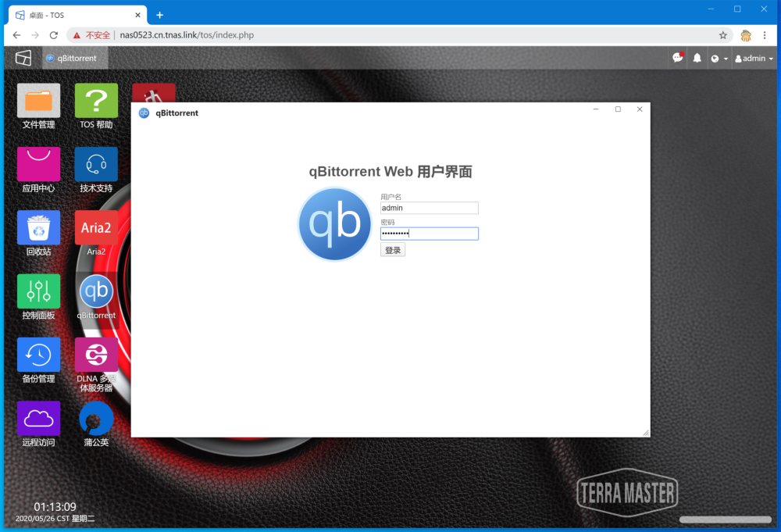Open the messages bubble with red badge
This screenshot has width=781, height=532.
point(677,58)
